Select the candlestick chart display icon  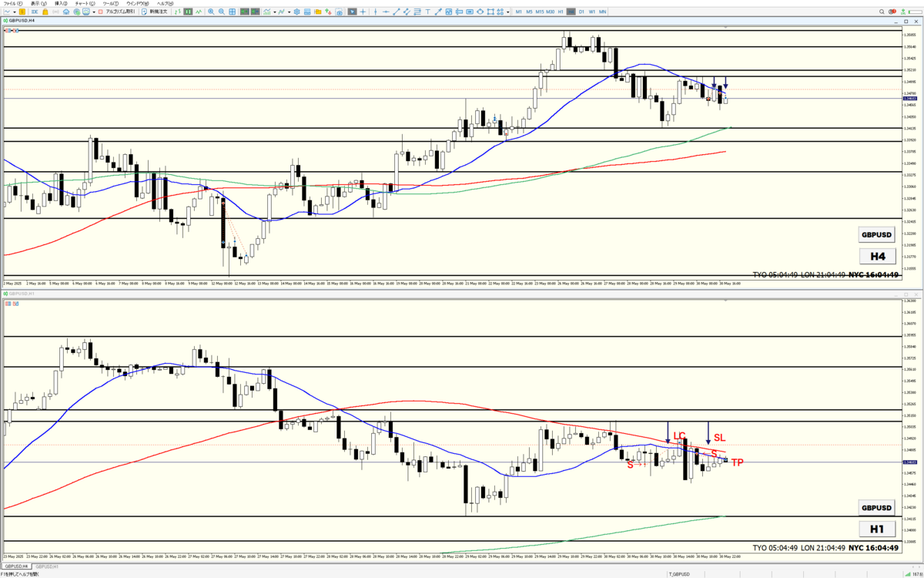(x=188, y=12)
